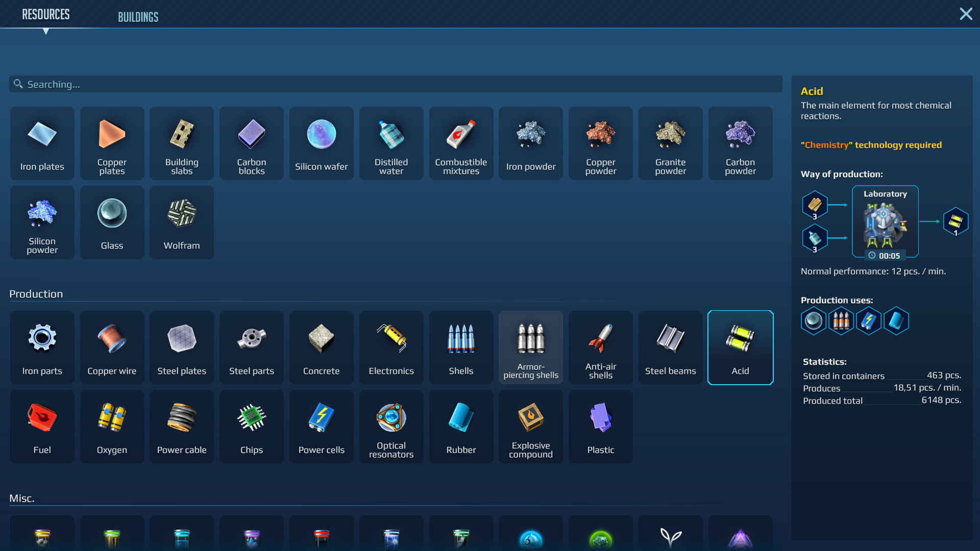Select the Silicon wafer resource
The image size is (980, 551).
tap(321, 143)
